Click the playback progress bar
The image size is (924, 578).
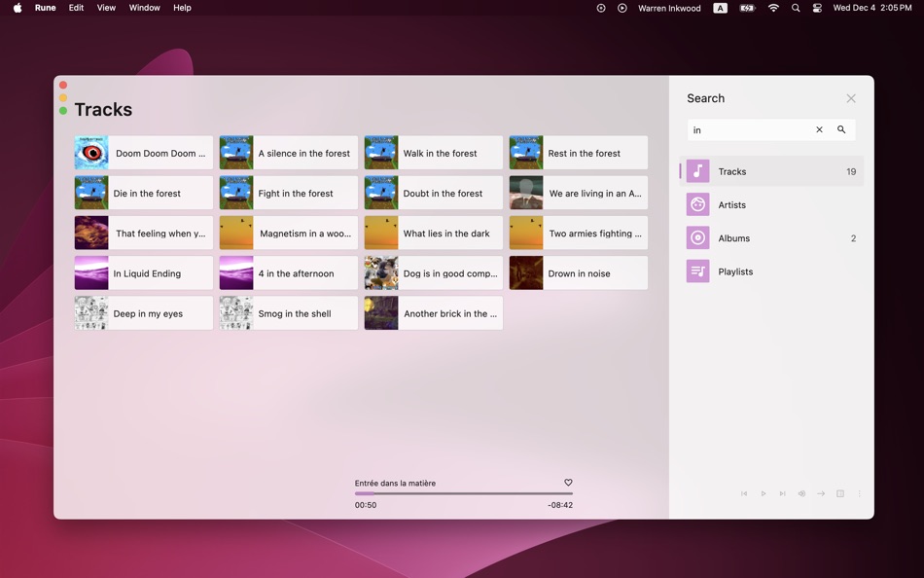tap(464, 492)
